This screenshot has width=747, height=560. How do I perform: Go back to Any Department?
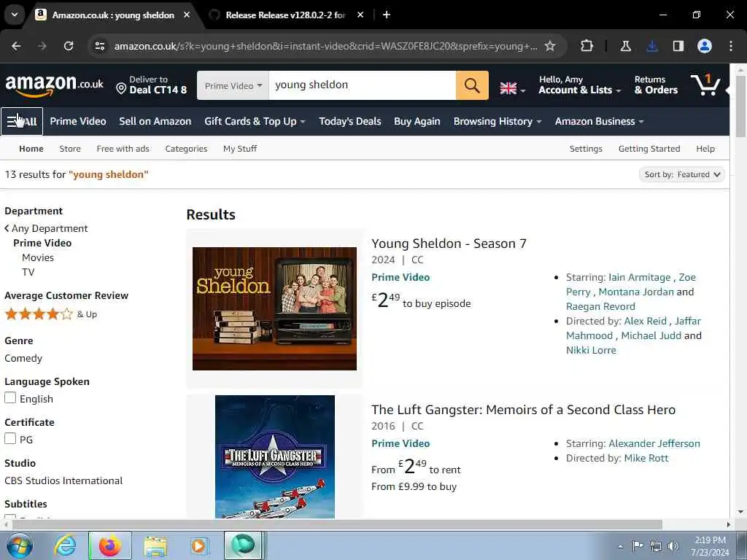(x=46, y=228)
